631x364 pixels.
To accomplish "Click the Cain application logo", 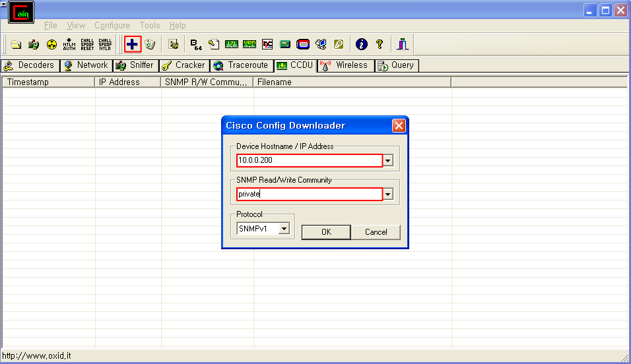I will pyautogui.click(x=21, y=13).
